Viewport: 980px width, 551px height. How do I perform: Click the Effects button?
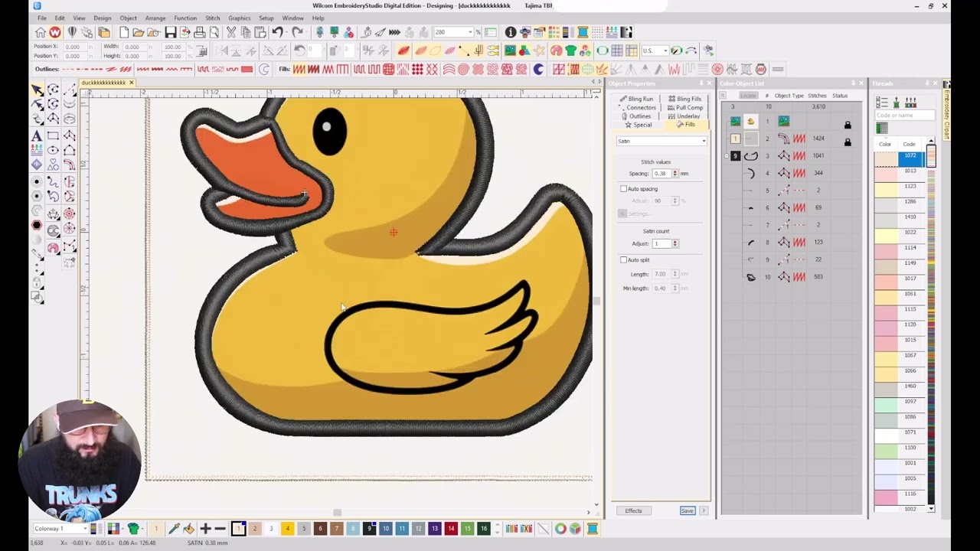pos(633,511)
